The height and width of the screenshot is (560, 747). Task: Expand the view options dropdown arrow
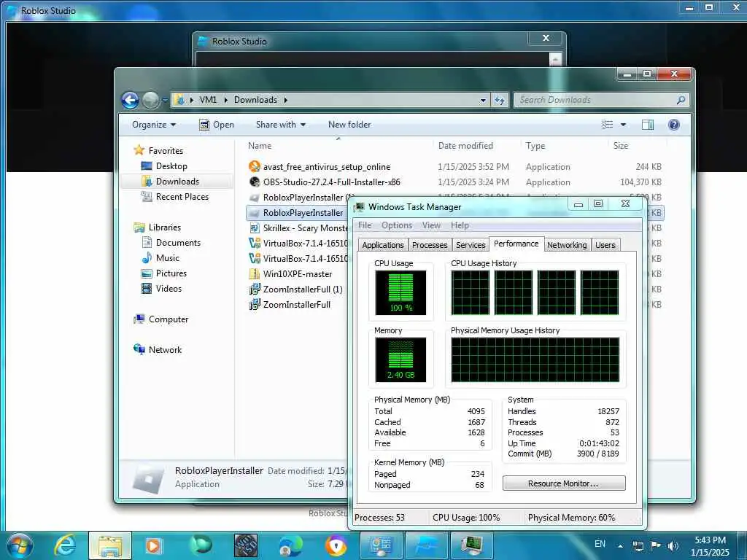coord(623,125)
